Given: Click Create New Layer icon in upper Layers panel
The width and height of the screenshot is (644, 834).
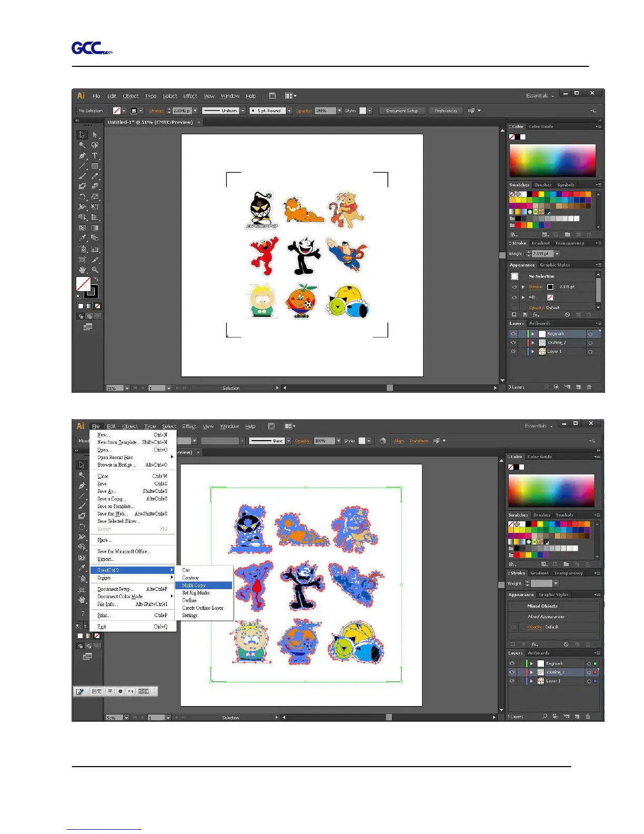Looking at the screenshot, I should [x=578, y=387].
